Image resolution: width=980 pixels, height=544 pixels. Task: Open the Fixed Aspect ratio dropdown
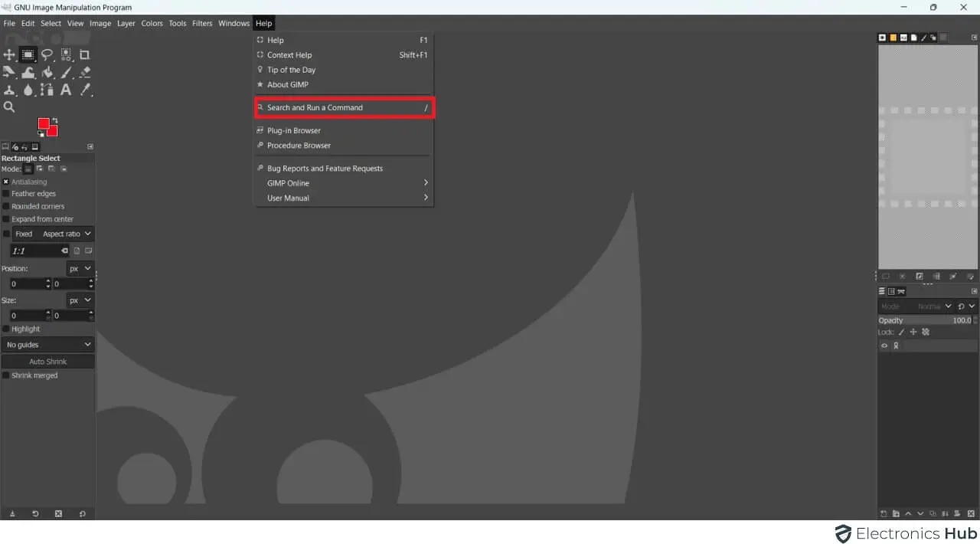tap(53, 234)
